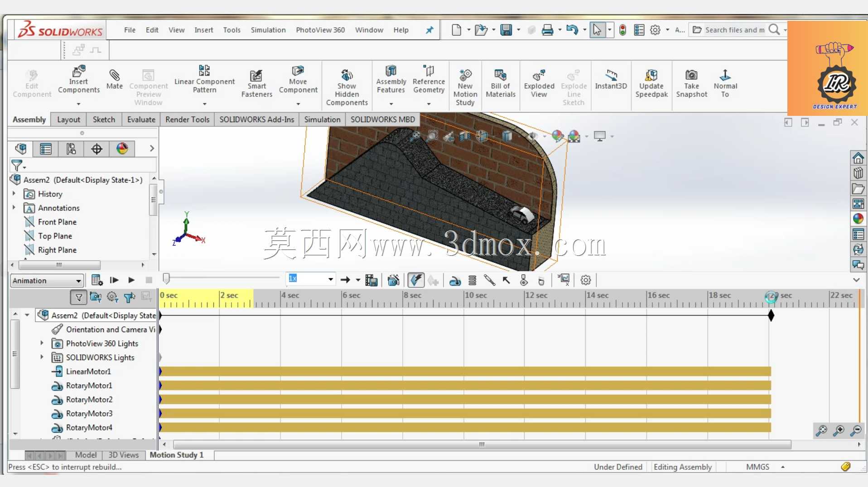Viewport: 868px width, 487px height.
Task: Expand PhotoView 360 Lights node
Action: pos(42,344)
